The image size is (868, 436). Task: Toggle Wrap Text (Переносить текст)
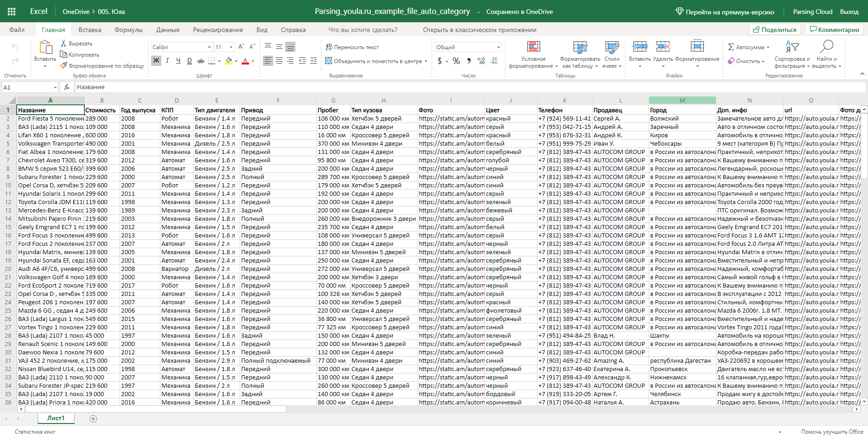coord(352,47)
